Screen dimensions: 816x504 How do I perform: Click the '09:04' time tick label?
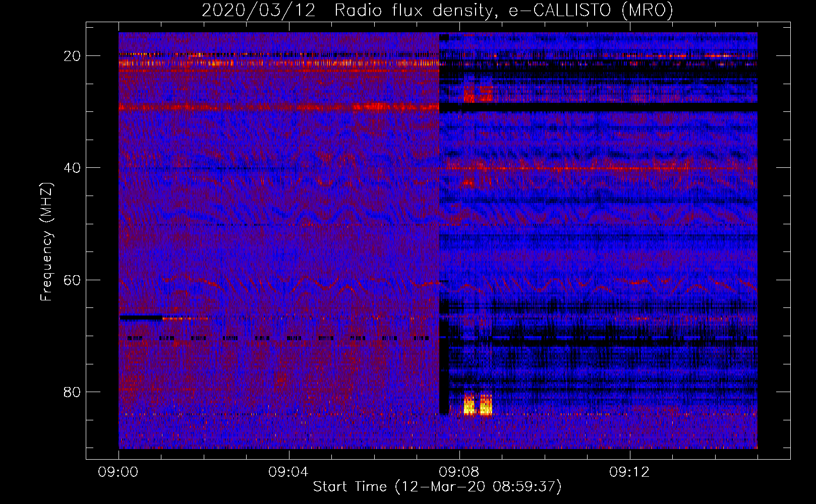[x=289, y=472]
